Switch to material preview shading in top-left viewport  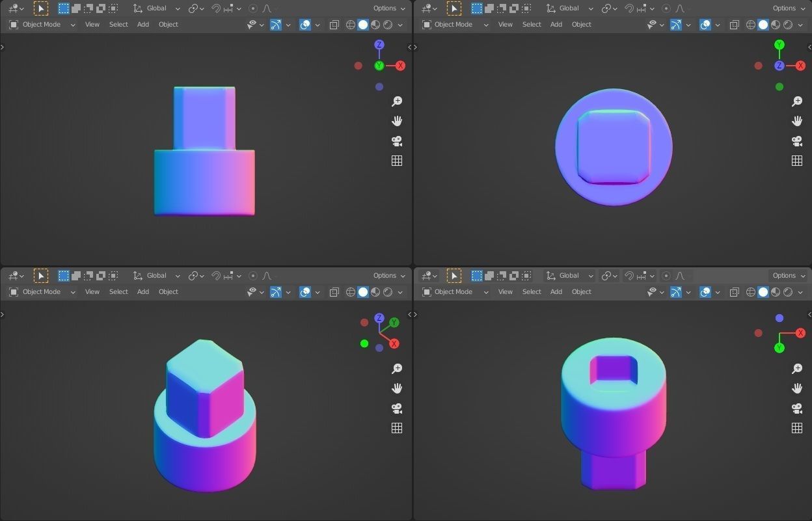tap(375, 25)
